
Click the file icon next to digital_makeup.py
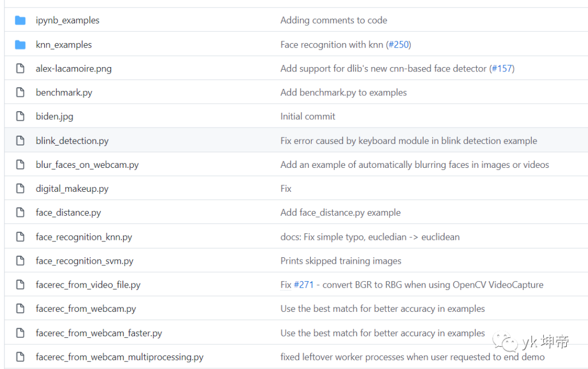click(x=20, y=189)
